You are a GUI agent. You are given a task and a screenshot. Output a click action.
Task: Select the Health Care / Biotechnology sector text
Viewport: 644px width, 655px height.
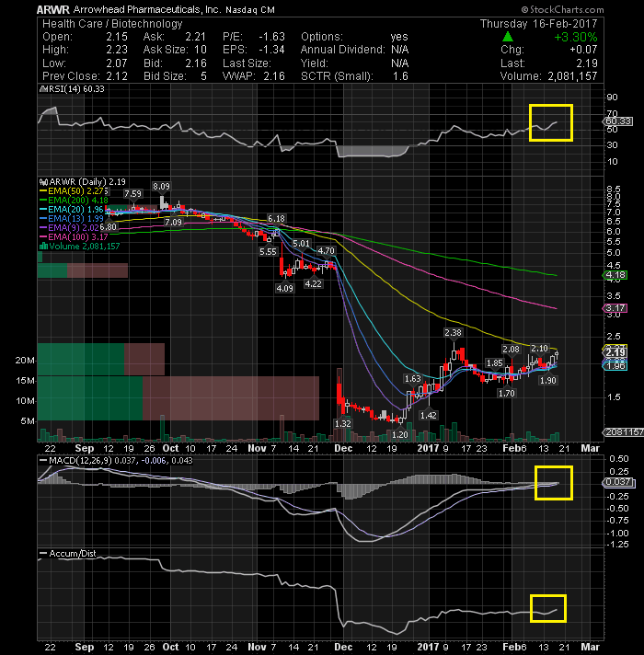pos(112,24)
